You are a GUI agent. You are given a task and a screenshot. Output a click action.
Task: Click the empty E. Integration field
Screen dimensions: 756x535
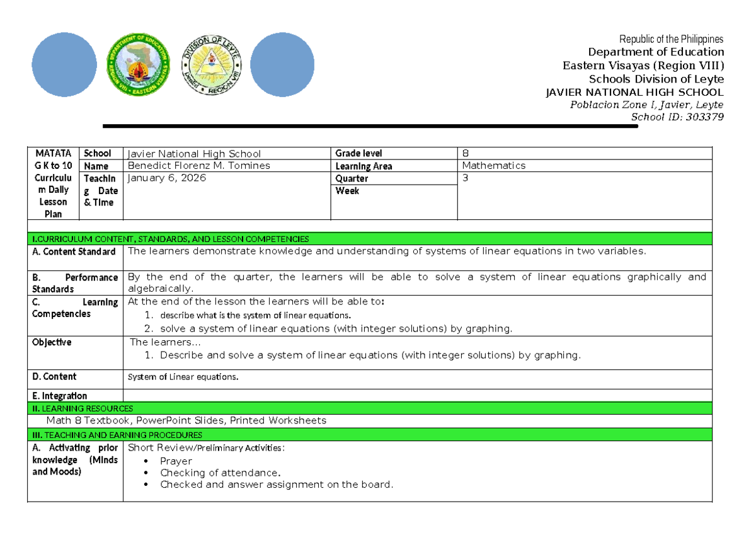tap(416, 396)
